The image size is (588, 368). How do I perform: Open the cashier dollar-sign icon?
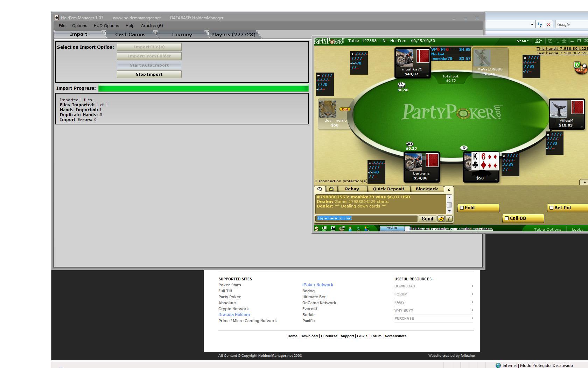pos(316,229)
